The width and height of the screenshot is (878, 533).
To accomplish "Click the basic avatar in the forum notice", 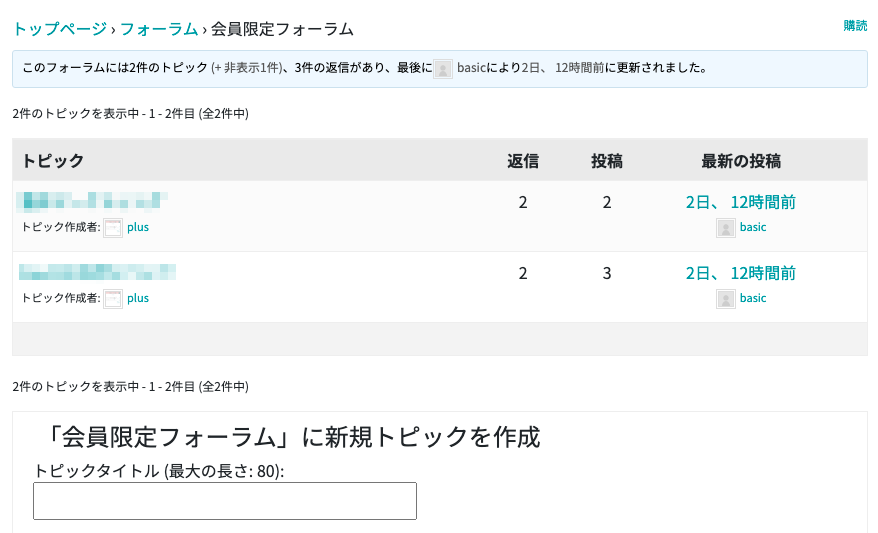I will pyautogui.click(x=443, y=69).
